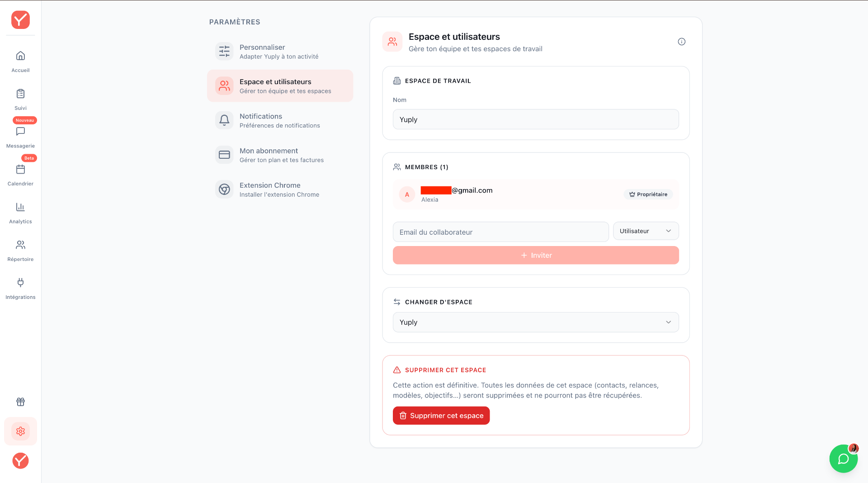This screenshot has height=483, width=868.
Task: Click the Propriétaire badge
Action: [648, 194]
